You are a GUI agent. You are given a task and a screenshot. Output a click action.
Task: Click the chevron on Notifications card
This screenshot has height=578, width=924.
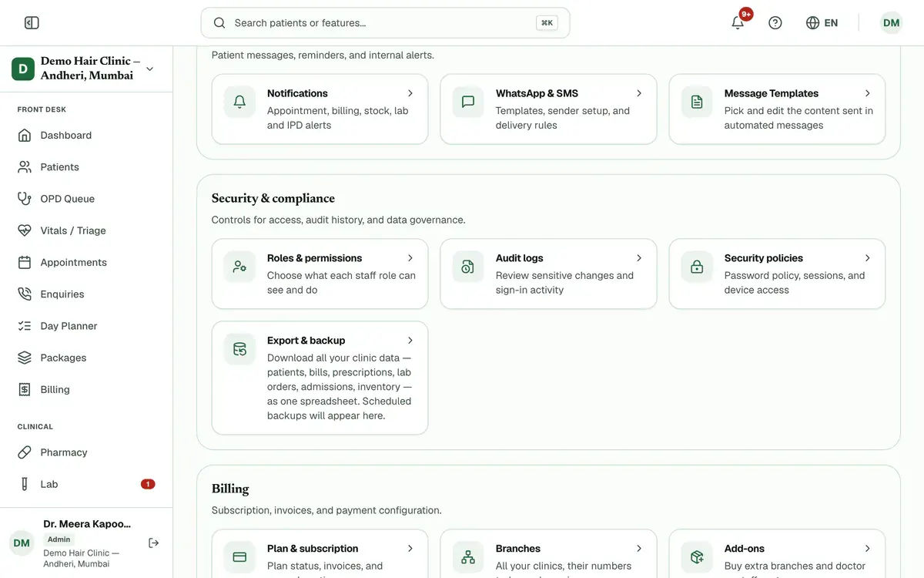tap(410, 93)
